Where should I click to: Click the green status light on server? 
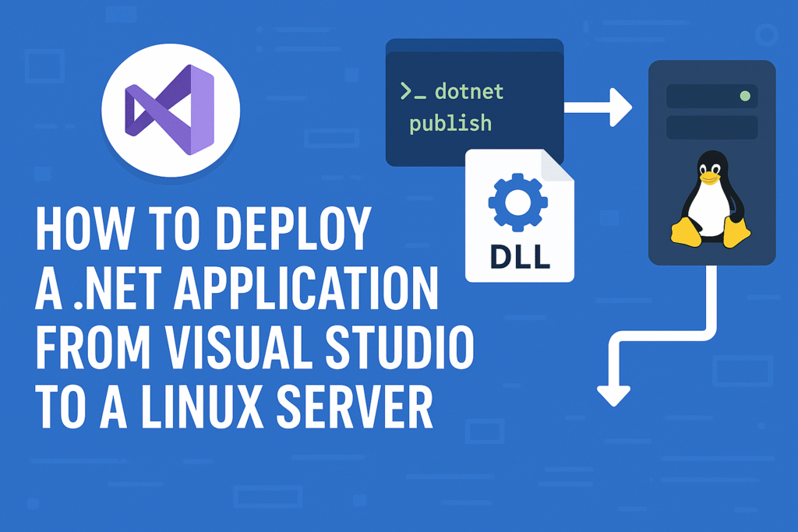tap(744, 97)
